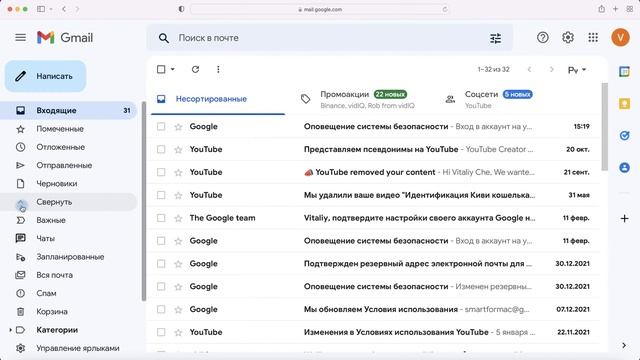Toggle the select-all checkbox

(x=161, y=69)
